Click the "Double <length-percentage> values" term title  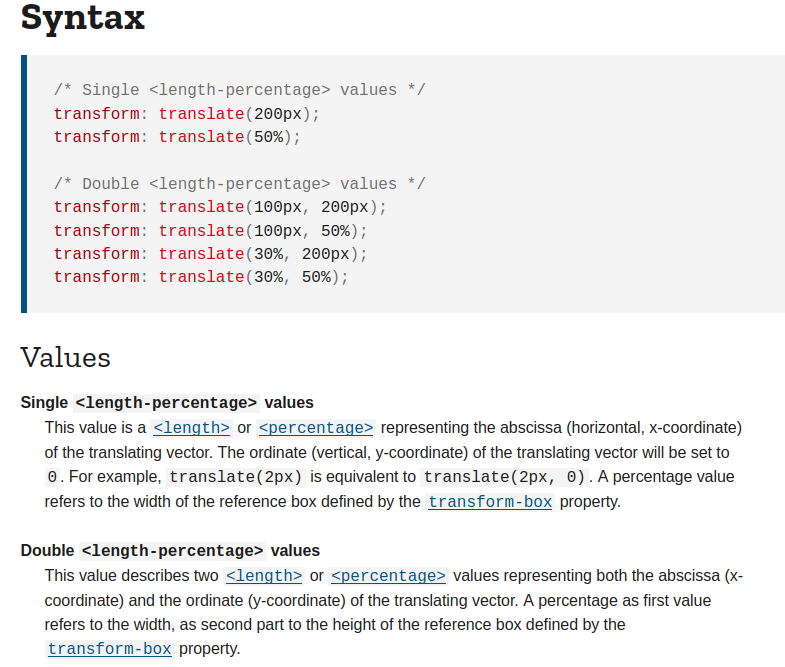[x=170, y=551]
